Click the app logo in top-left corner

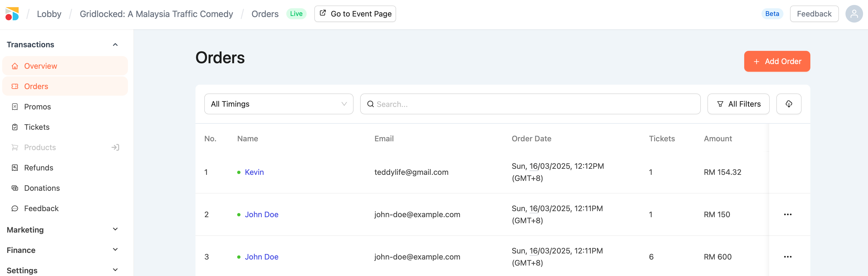pyautogui.click(x=12, y=14)
